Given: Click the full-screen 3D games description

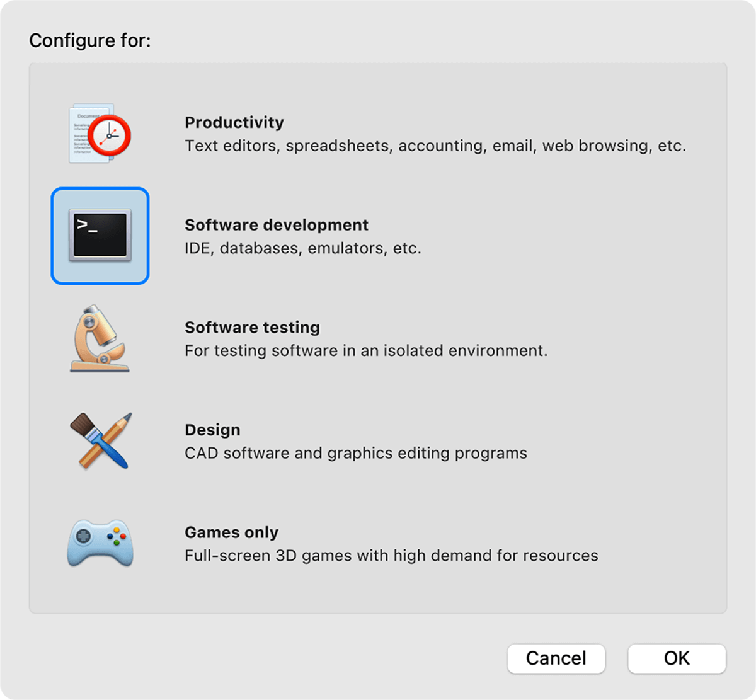Looking at the screenshot, I should click(391, 556).
